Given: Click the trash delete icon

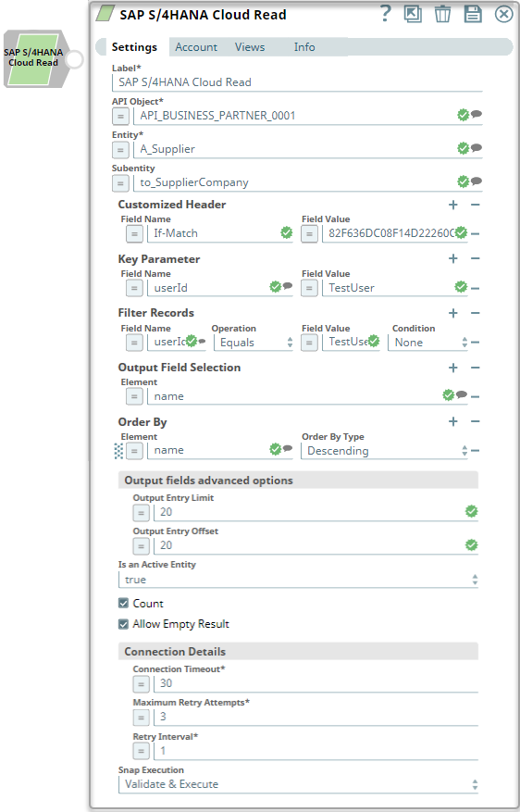Looking at the screenshot, I should [442, 14].
